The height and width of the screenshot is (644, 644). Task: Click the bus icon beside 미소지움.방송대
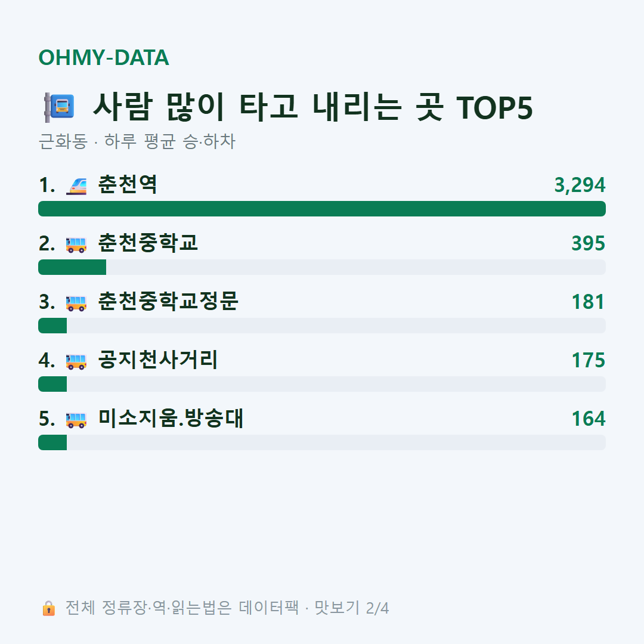pos(76,420)
